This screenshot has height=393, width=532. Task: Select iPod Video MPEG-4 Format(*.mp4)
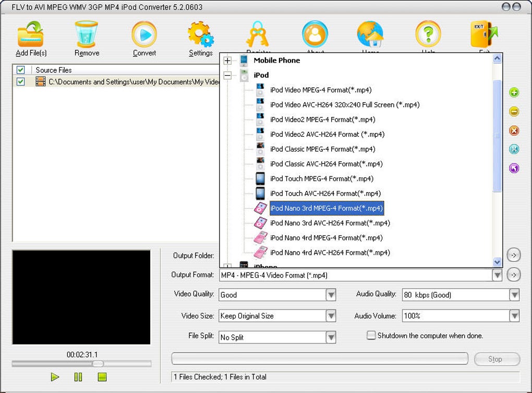321,90
